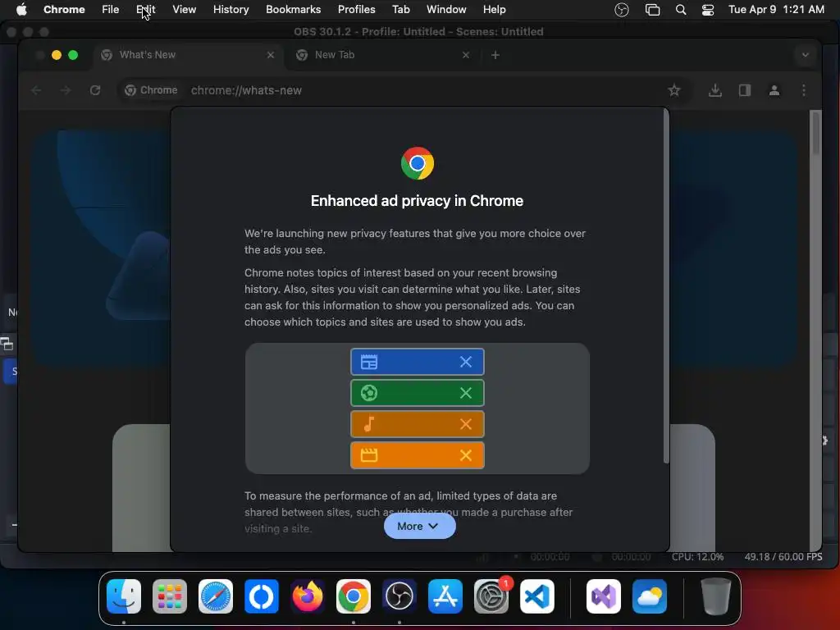Open the blue ring app in the Dock
Viewport: 840px width, 630px height.
[262, 596]
